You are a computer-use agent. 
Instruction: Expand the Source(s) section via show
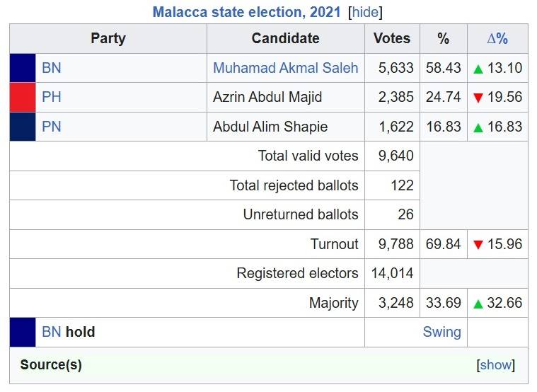coord(495,365)
